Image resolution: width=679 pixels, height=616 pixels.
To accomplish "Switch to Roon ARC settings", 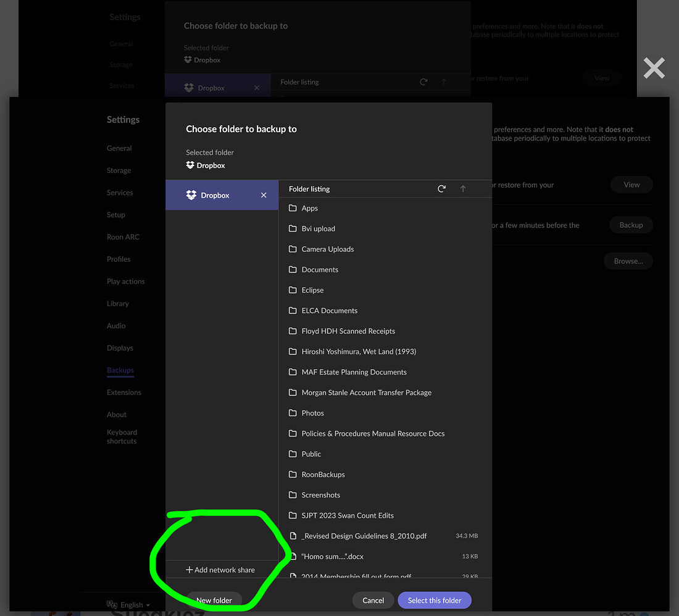I will [123, 237].
